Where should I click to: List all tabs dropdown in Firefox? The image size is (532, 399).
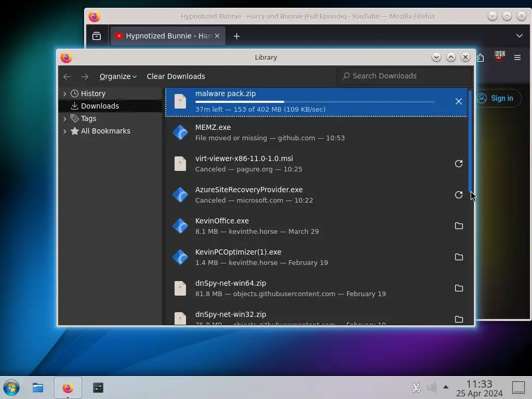click(519, 36)
